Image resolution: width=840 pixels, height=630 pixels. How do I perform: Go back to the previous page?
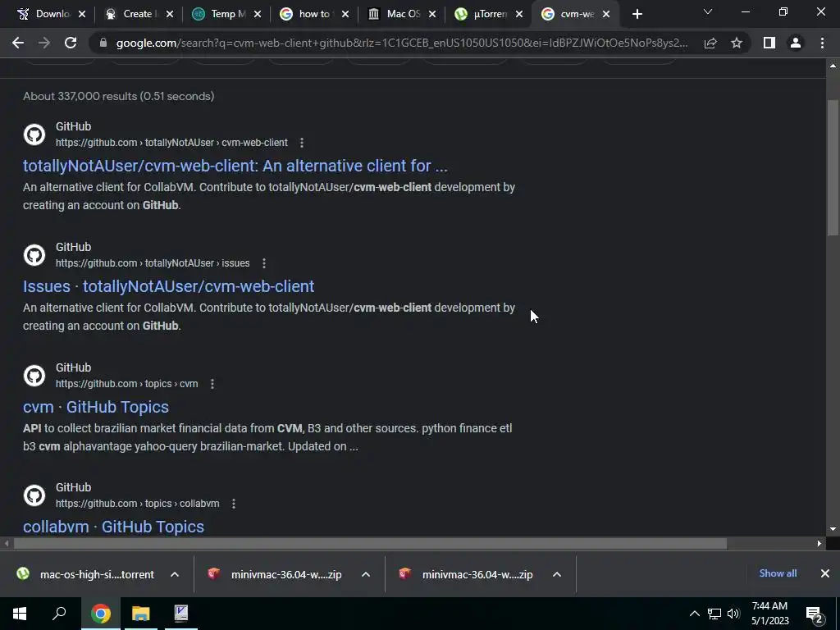click(x=18, y=43)
